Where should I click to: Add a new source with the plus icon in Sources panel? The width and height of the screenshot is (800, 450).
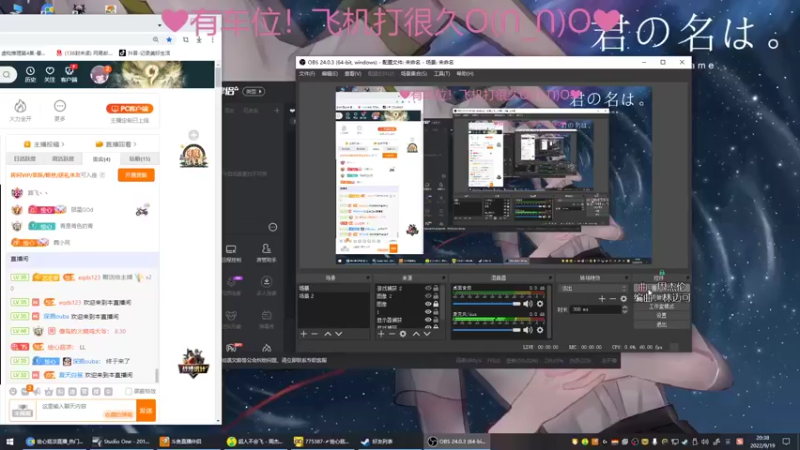pyautogui.click(x=381, y=334)
